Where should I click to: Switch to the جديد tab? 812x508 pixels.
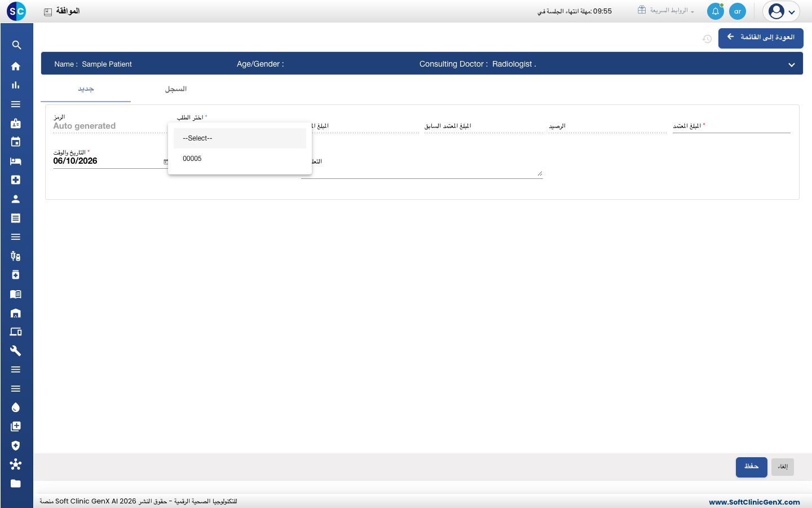(x=86, y=89)
